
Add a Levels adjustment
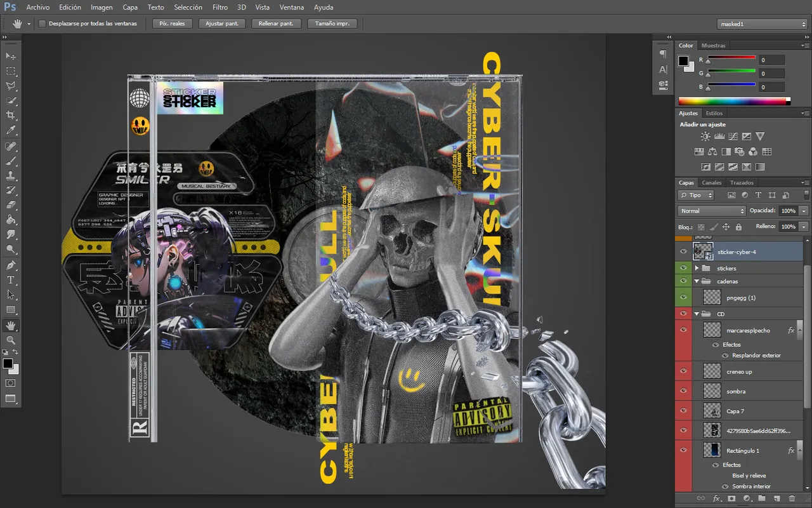point(719,136)
